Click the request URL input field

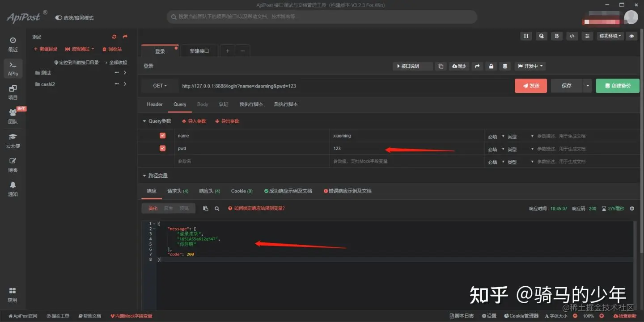point(346,86)
